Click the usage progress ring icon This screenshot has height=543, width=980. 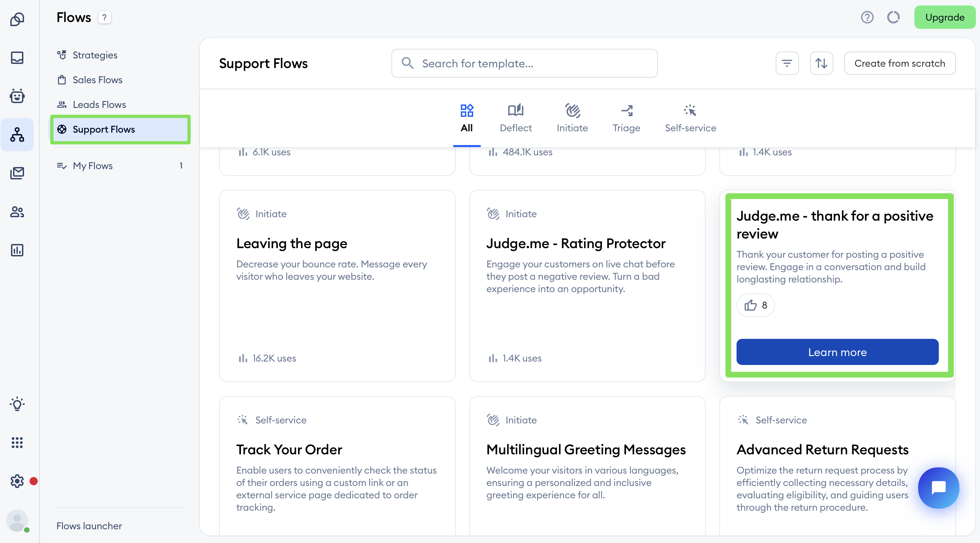pyautogui.click(x=893, y=18)
